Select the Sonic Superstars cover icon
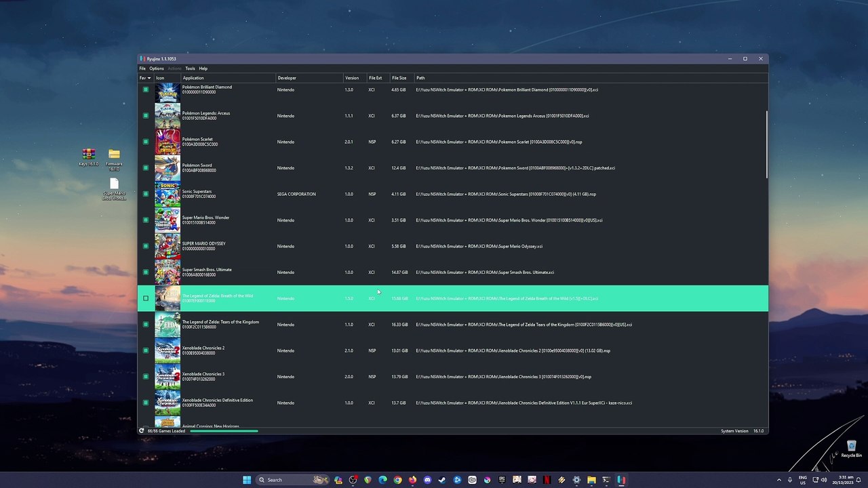The image size is (868, 488). 167,194
